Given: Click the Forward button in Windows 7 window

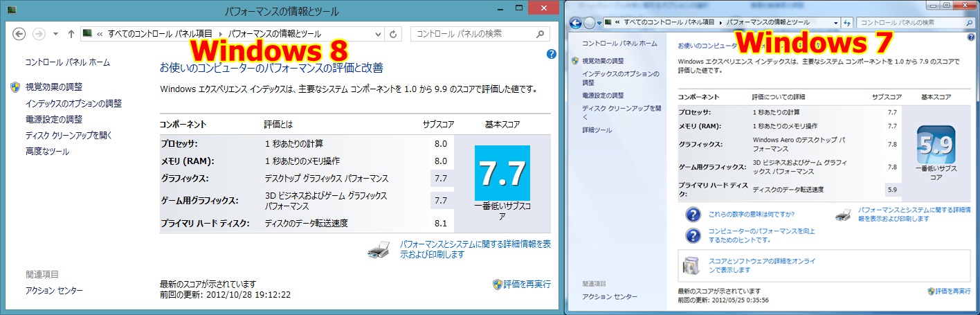Looking at the screenshot, I should pos(590,23).
